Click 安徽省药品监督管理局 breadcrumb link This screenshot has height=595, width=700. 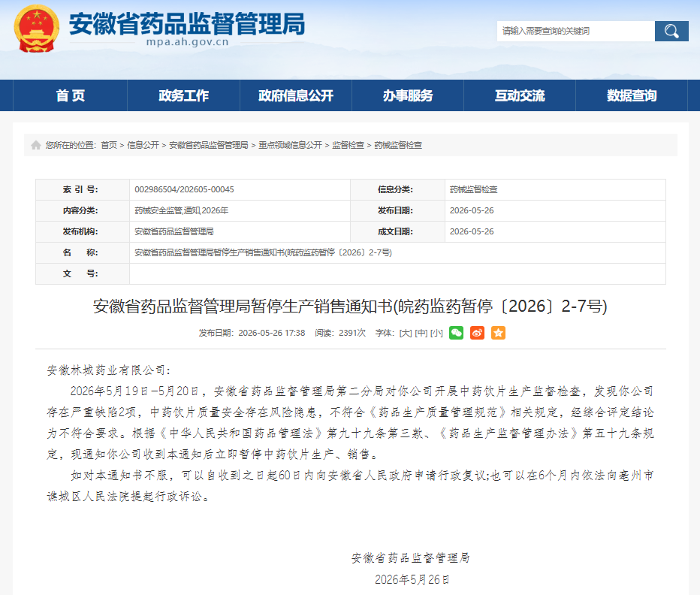pyautogui.click(x=209, y=145)
